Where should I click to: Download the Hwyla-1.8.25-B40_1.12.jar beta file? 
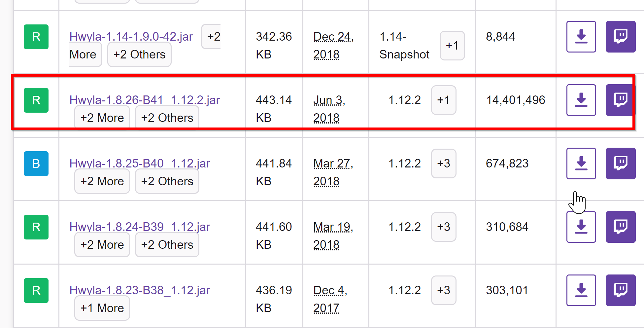[581, 164]
